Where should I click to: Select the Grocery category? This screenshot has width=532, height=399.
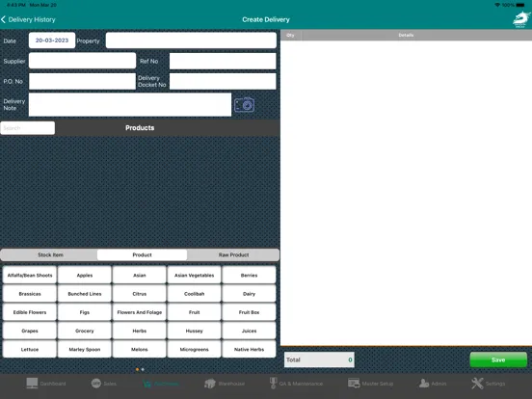point(85,331)
